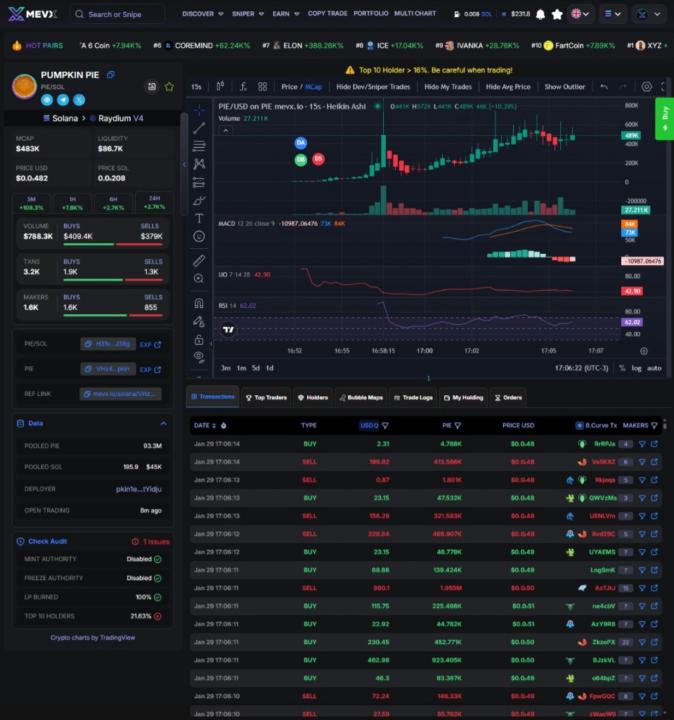Image resolution: width=674 pixels, height=720 pixels.
Task: Open chart settings gear icon
Action: (646, 86)
